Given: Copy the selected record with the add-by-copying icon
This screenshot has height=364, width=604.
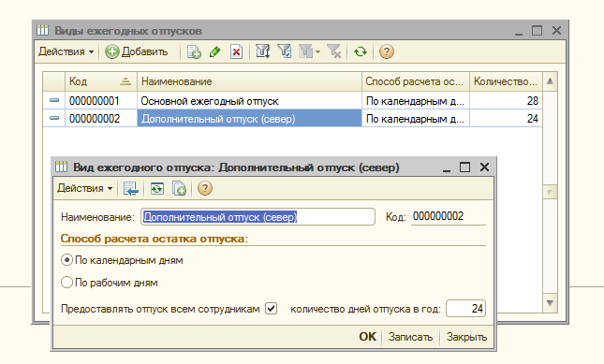Looking at the screenshot, I should (x=194, y=51).
